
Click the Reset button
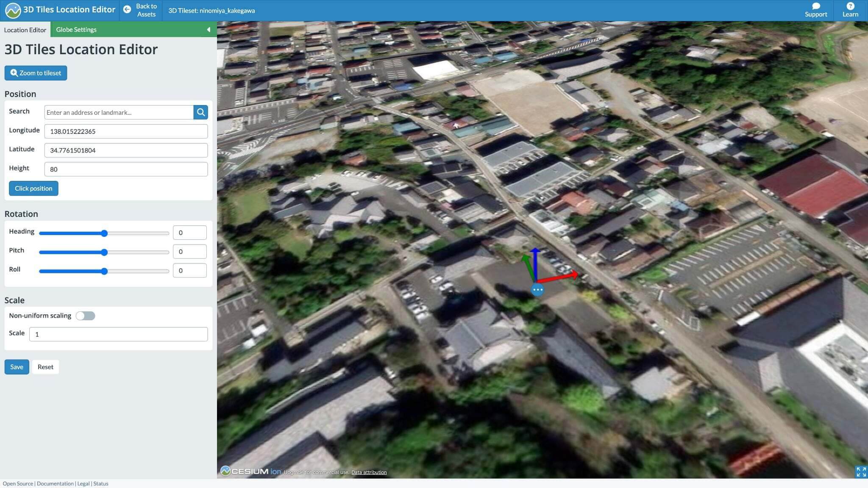[45, 367]
